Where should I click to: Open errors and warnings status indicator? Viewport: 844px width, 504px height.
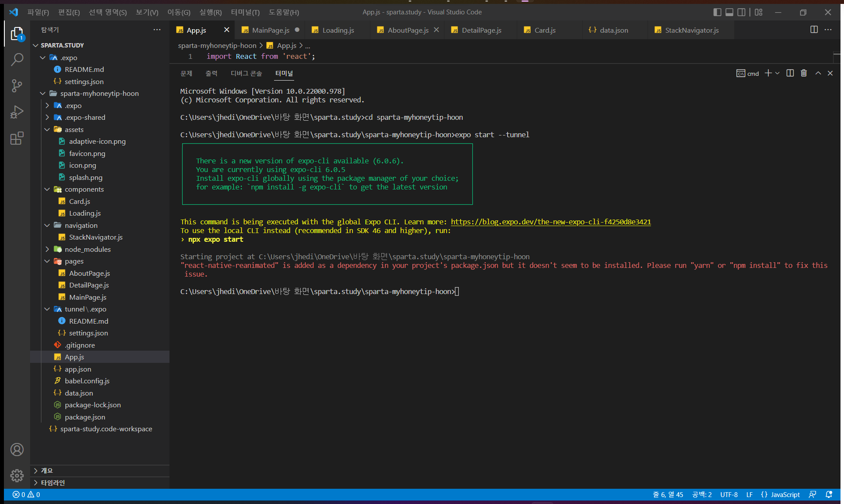tap(26, 494)
